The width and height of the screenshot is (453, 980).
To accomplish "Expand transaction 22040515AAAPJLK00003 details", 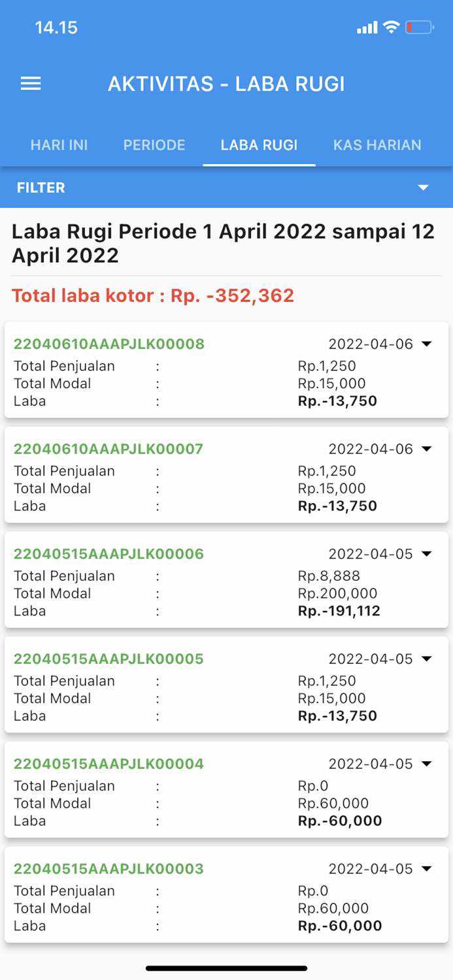I will (x=428, y=869).
